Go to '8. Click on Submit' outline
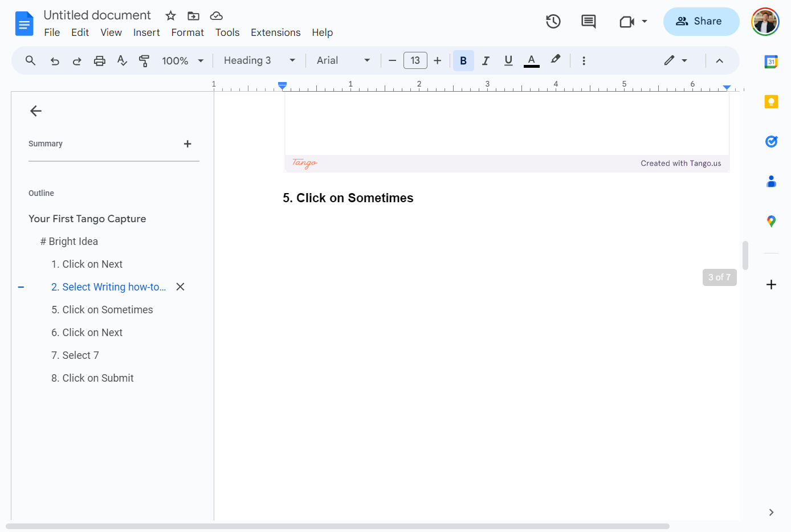The width and height of the screenshot is (791, 532). coord(93,378)
